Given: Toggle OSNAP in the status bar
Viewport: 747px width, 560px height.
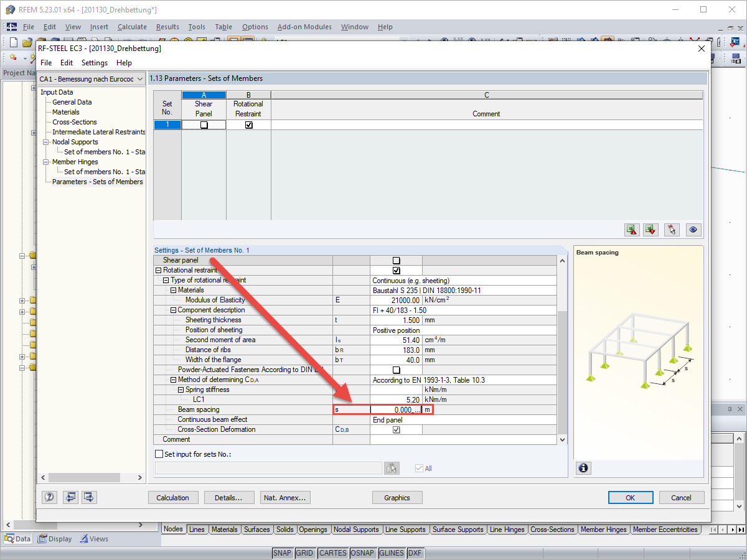Looking at the screenshot, I should [362, 553].
